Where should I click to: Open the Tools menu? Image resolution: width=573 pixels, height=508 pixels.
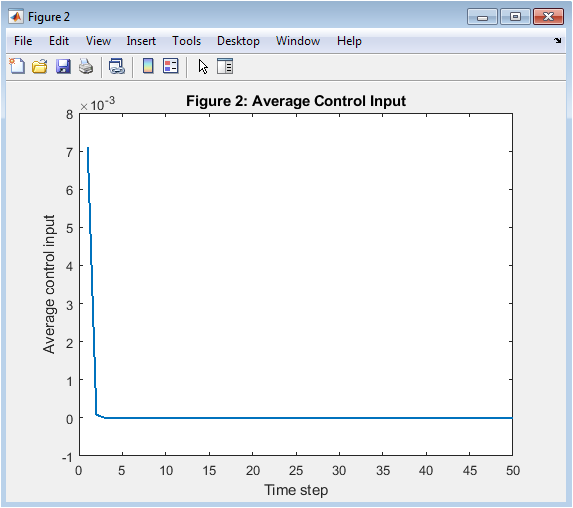point(186,41)
